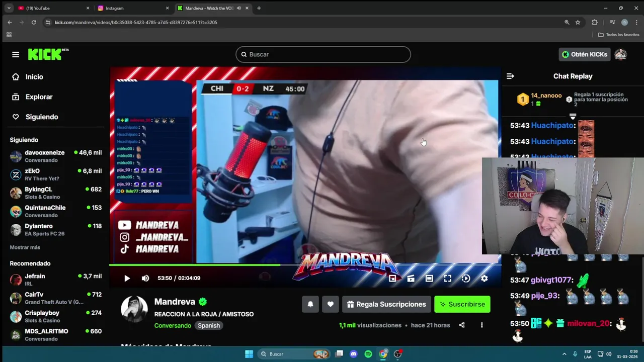Click Obtén KICKs button
Viewport: 644px width, 362px height.
coord(585,54)
